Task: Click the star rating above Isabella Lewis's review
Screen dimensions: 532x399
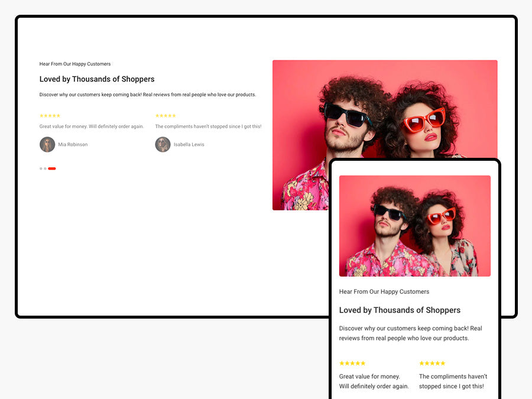Action: click(x=166, y=116)
